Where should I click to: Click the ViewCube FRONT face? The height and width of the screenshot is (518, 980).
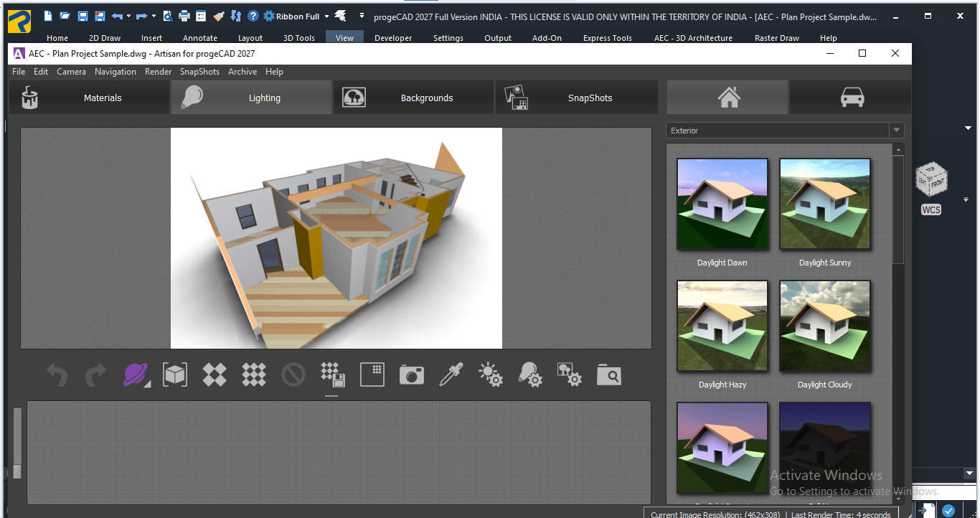click(x=938, y=183)
